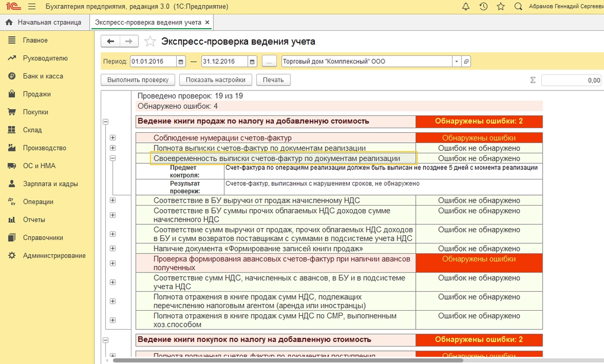Add report to favorites star

click(x=150, y=42)
